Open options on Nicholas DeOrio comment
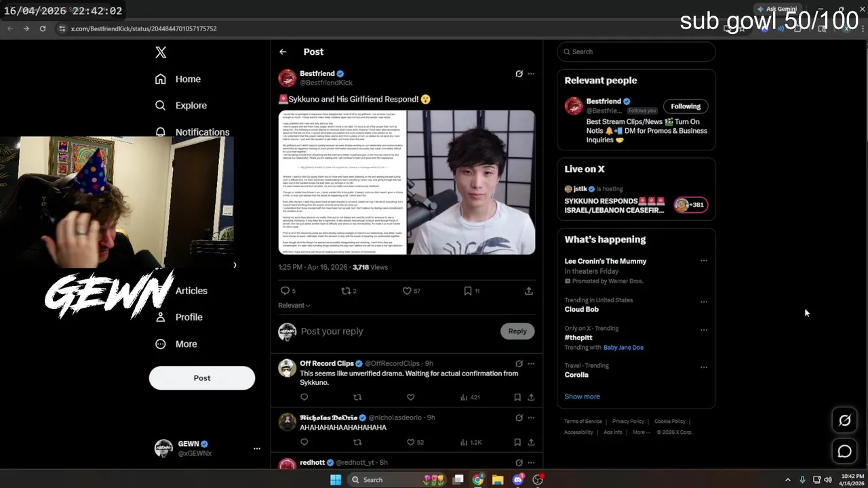Screen dimensions: 868x488 531,418
